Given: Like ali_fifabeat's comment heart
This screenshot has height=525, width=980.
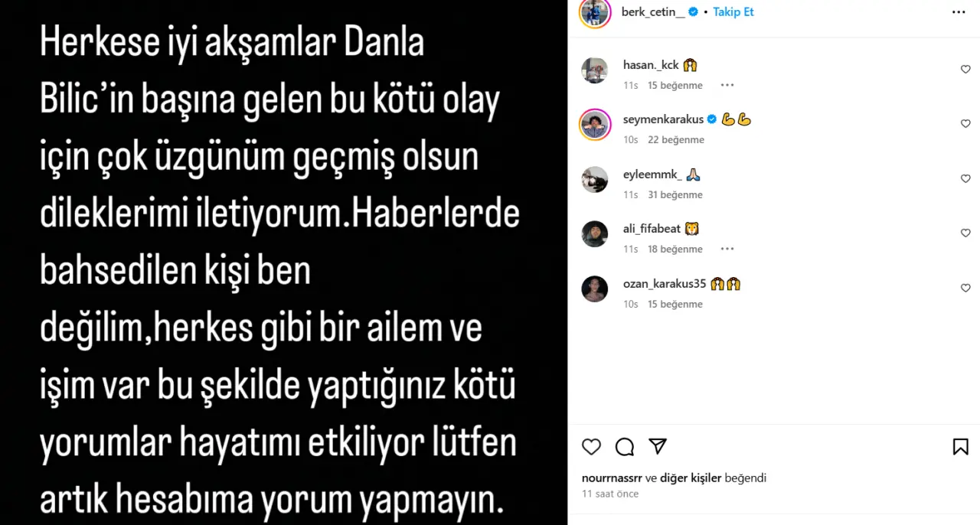Looking at the screenshot, I should (x=965, y=233).
